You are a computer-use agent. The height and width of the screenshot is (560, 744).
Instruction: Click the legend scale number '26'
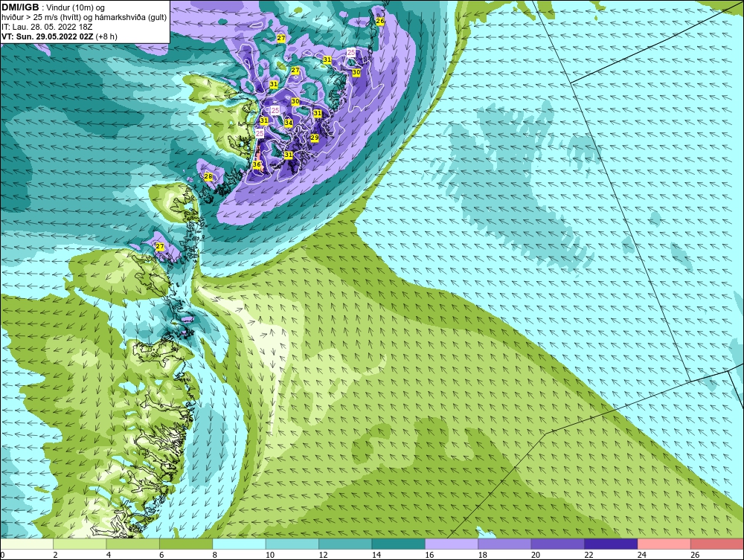[x=695, y=555]
